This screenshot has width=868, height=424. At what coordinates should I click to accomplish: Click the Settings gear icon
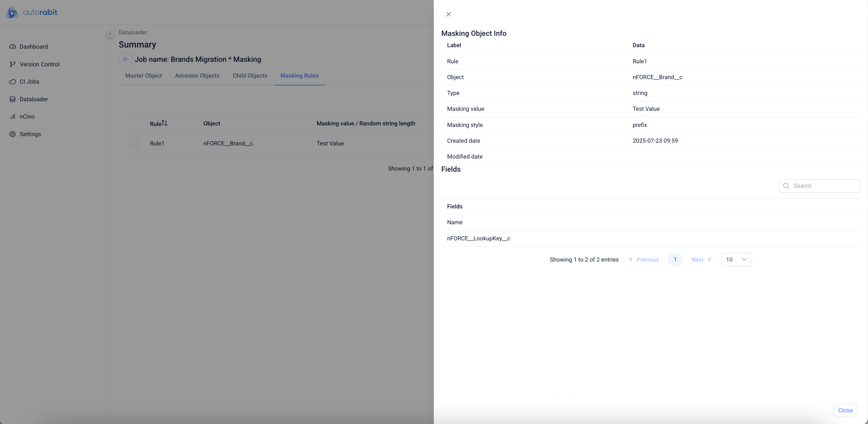click(x=13, y=134)
